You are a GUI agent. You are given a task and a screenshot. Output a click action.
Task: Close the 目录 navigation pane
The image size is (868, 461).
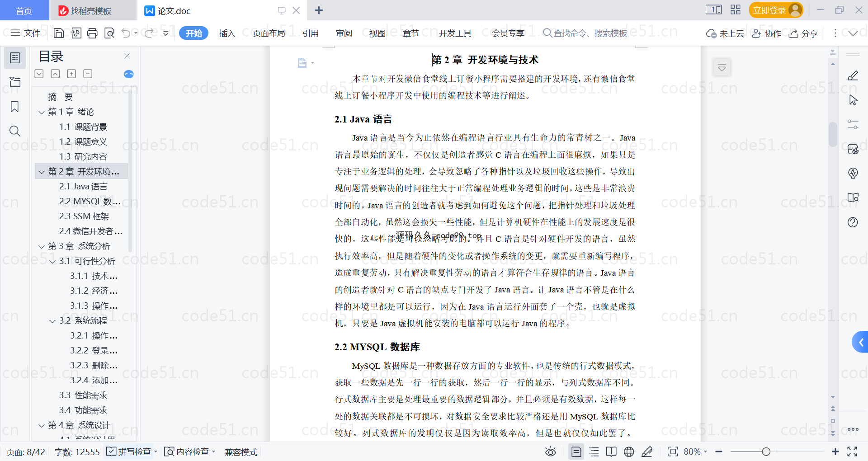tap(127, 56)
